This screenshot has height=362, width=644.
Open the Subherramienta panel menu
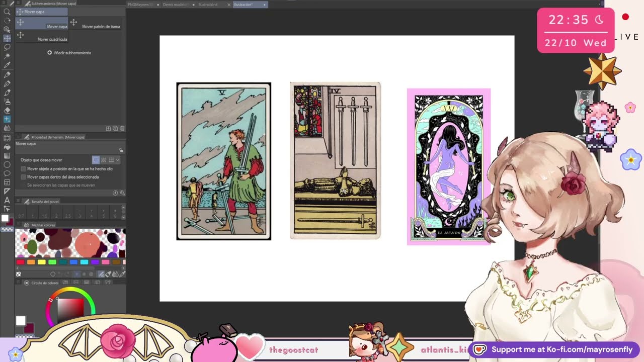pyautogui.click(x=19, y=4)
